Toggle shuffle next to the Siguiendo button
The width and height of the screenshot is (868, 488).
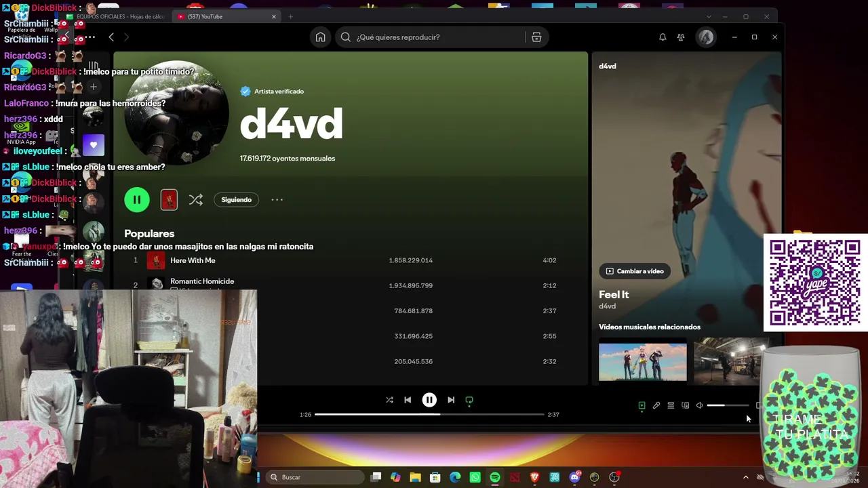196,199
